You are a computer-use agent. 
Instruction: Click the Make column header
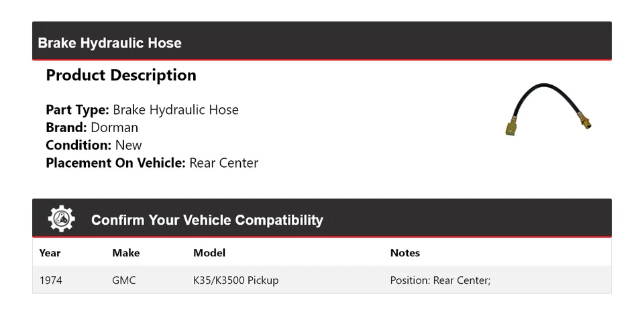(x=126, y=253)
